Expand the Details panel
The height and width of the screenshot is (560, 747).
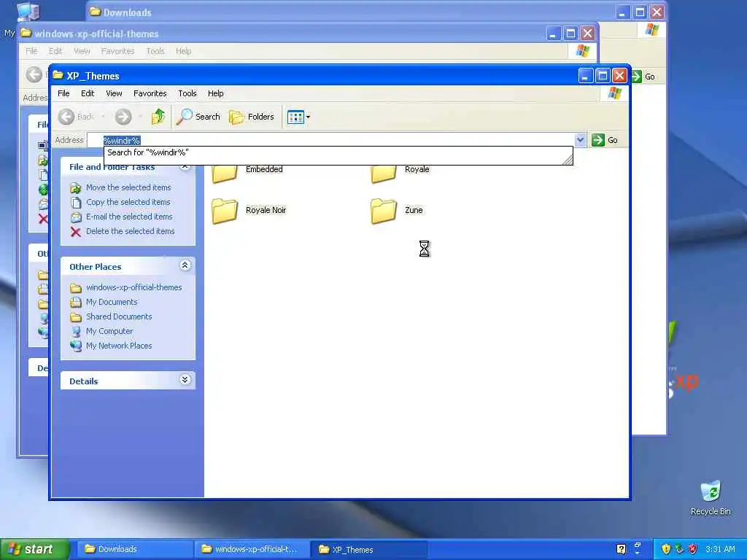[x=185, y=379]
